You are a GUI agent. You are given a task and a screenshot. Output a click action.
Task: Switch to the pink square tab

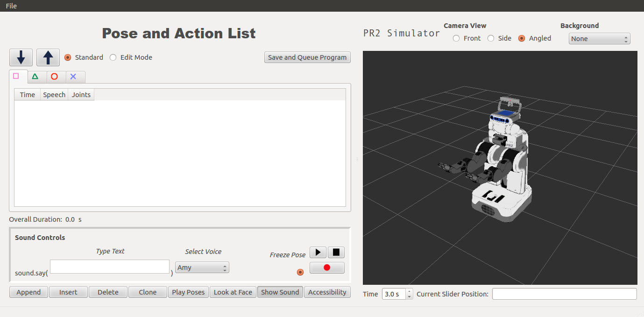16,76
